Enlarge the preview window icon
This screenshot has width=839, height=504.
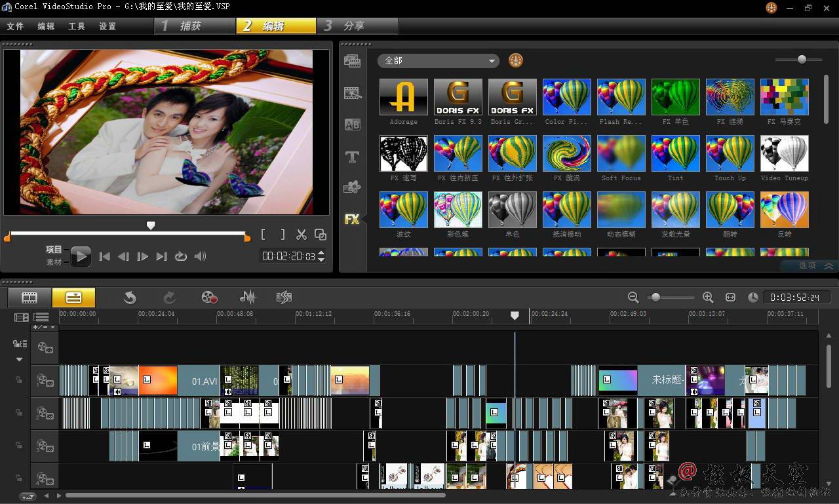321,234
